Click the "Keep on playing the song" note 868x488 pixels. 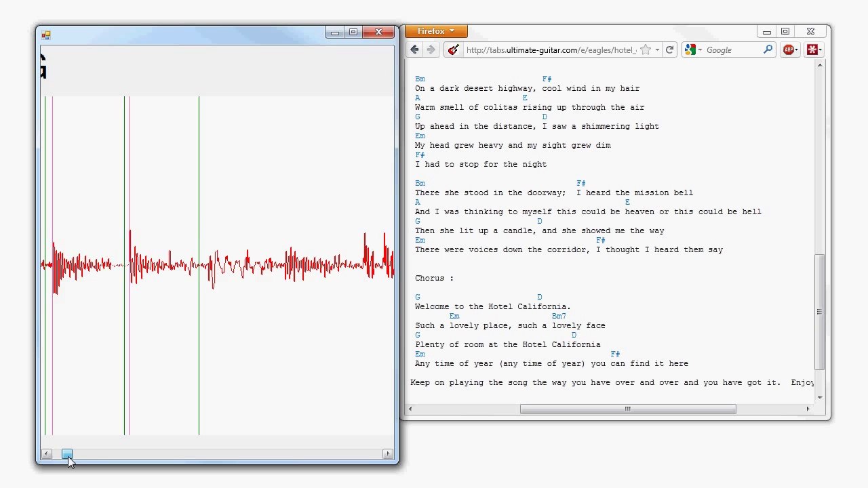click(x=469, y=382)
